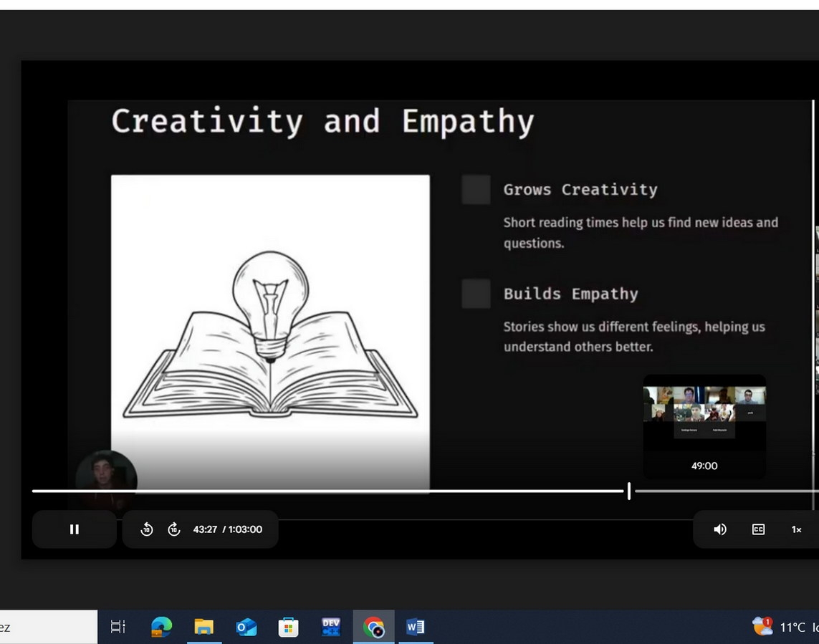Open the DEV app in taskbar

[x=330, y=628]
